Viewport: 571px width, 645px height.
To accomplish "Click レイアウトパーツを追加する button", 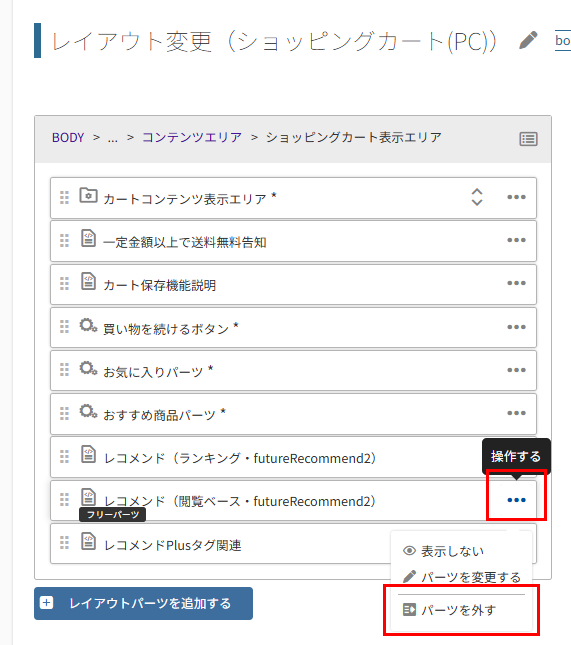I will (x=143, y=603).
